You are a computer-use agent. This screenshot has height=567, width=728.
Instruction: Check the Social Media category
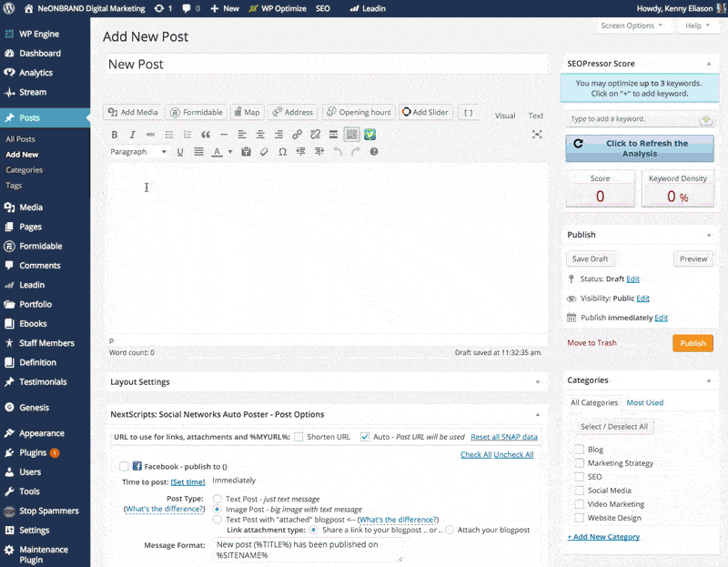pyautogui.click(x=580, y=491)
